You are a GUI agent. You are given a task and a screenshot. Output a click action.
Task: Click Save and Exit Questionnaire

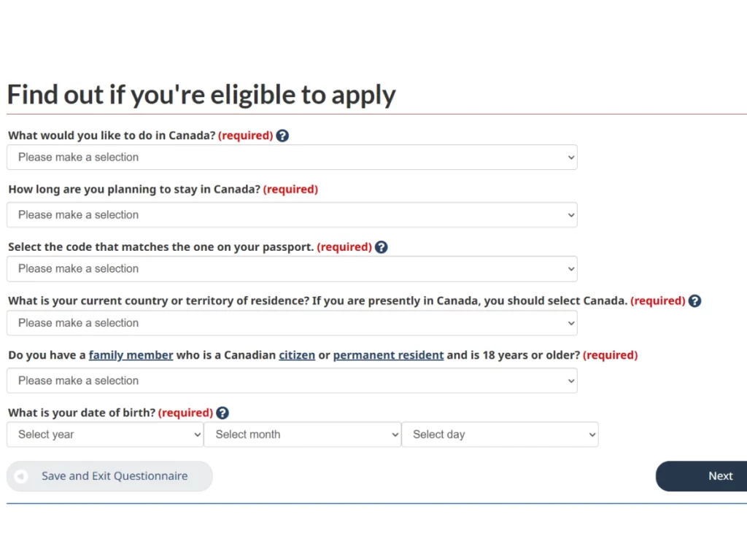point(114,476)
